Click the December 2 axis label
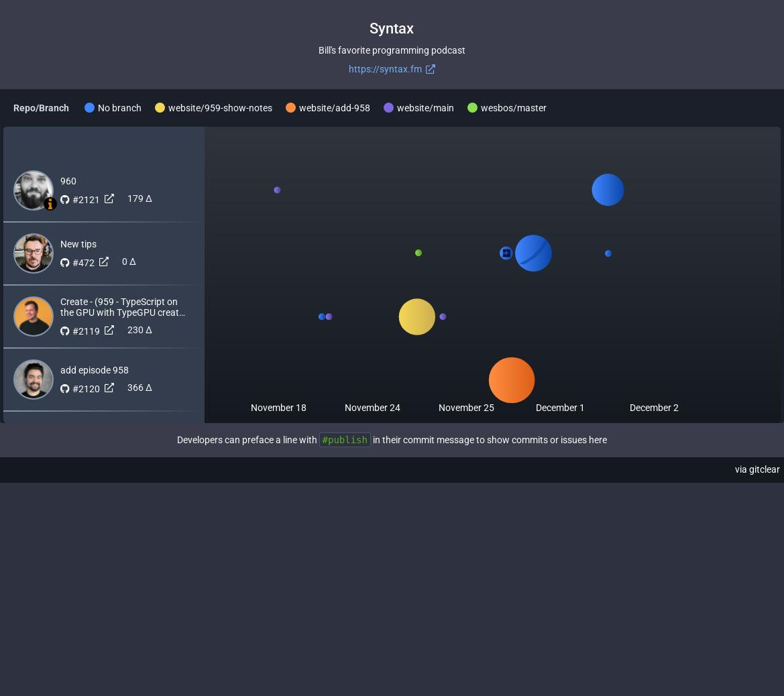Viewport: 784px width, 696px height. point(654,408)
